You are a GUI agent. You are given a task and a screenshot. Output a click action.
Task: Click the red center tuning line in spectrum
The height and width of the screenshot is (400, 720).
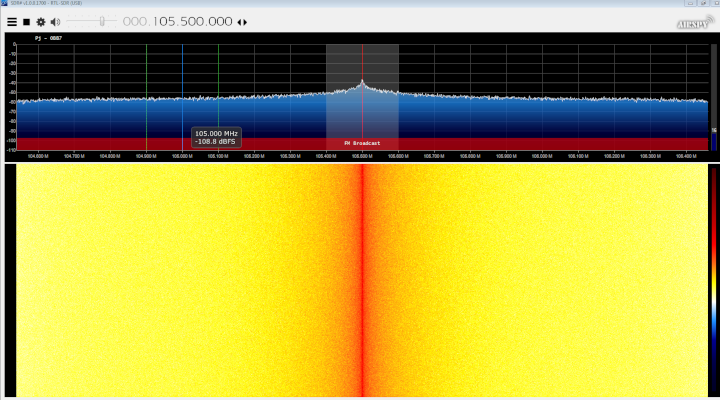coord(362,96)
